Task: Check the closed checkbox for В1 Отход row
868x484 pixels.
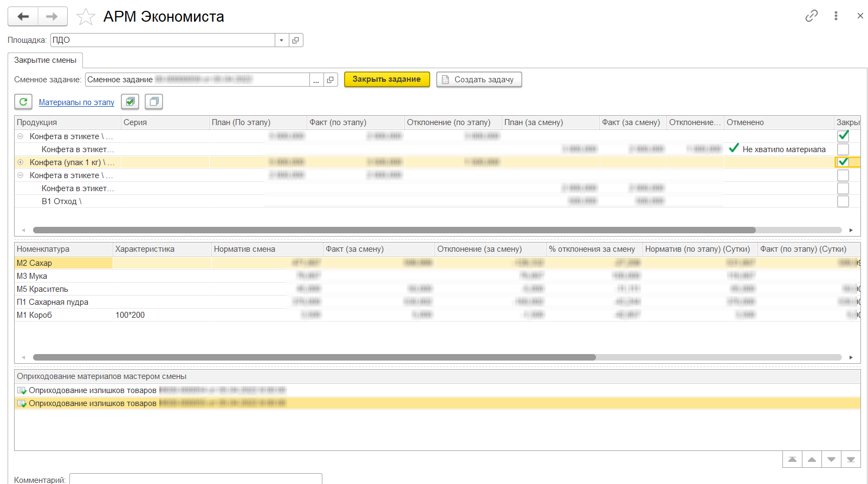Action: click(x=843, y=201)
